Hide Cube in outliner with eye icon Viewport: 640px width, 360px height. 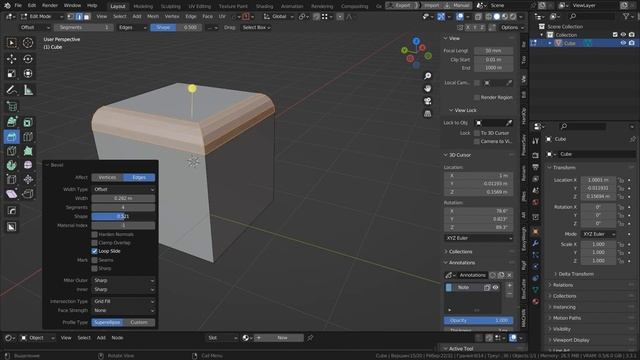(623, 43)
